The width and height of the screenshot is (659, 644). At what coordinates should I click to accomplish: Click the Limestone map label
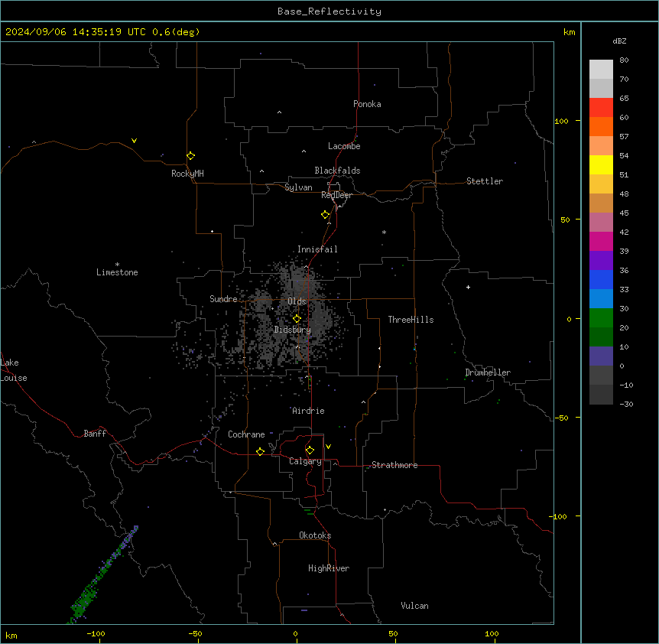pyautogui.click(x=117, y=272)
